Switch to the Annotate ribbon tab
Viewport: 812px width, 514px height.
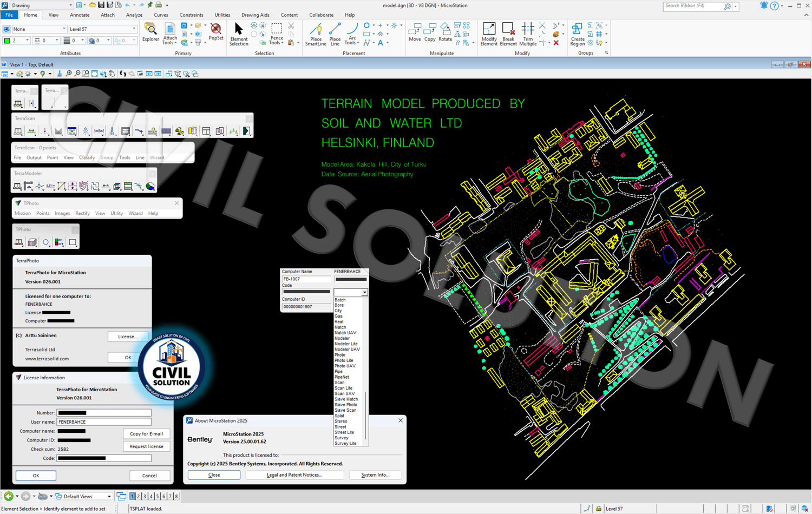80,15
